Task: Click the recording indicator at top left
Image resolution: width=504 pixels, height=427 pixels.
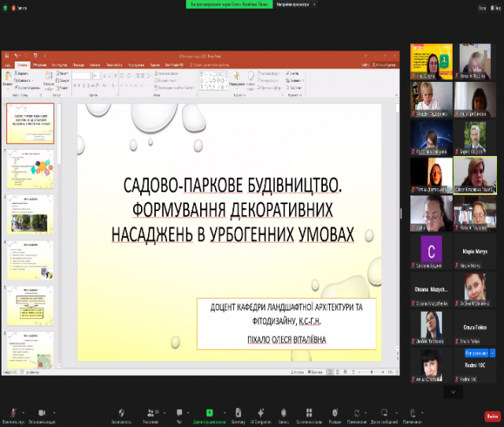Action: coord(19,8)
